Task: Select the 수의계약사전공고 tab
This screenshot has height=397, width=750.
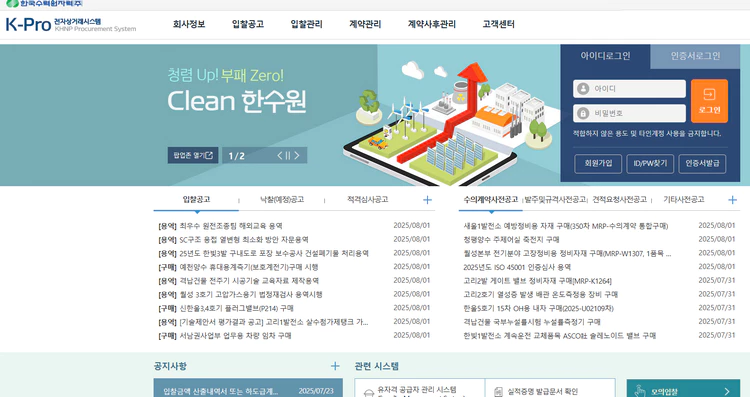Action: coord(491,199)
